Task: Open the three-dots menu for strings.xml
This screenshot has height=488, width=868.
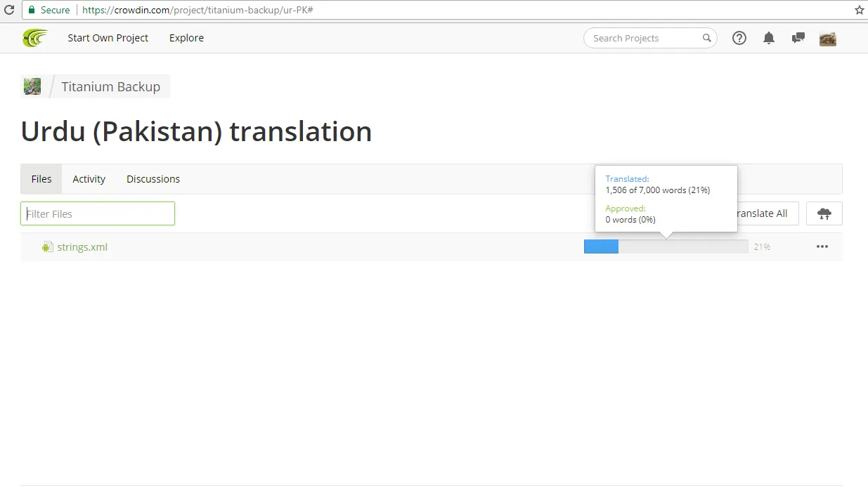Action: coord(822,246)
